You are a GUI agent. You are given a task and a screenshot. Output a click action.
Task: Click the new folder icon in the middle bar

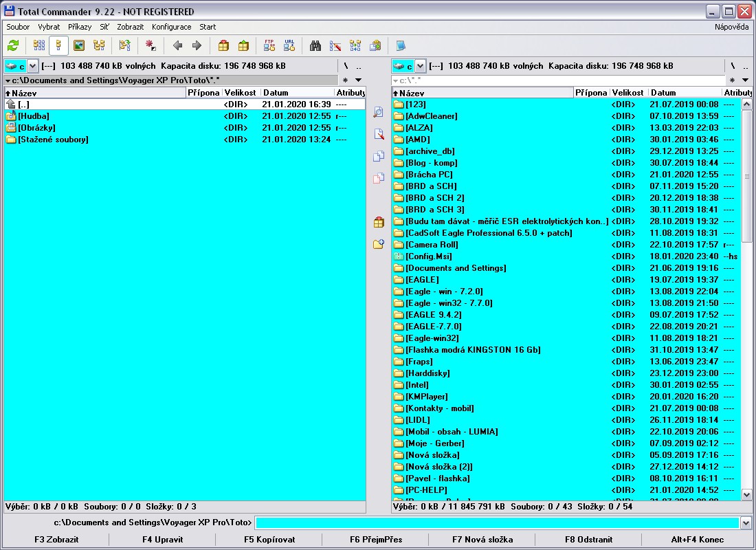coord(378,243)
